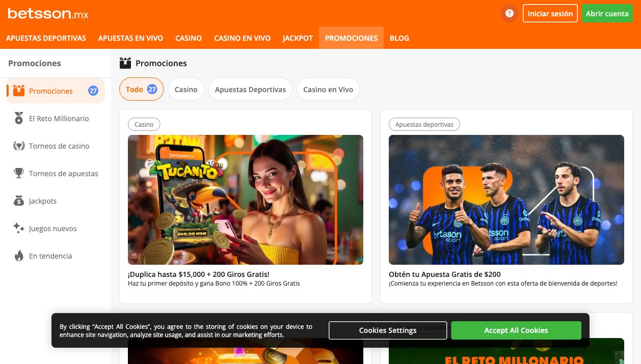The width and height of the screenshot is (641, 364).
Task: Click the Promociones sidebar heading text
Action: 35,63
